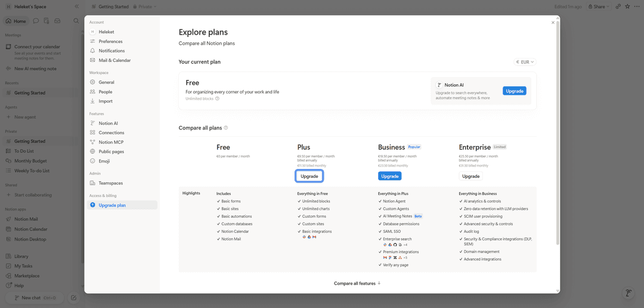
Task: Click the Beta tag on AI Meeting Notes
Action: tap(418, 216)
